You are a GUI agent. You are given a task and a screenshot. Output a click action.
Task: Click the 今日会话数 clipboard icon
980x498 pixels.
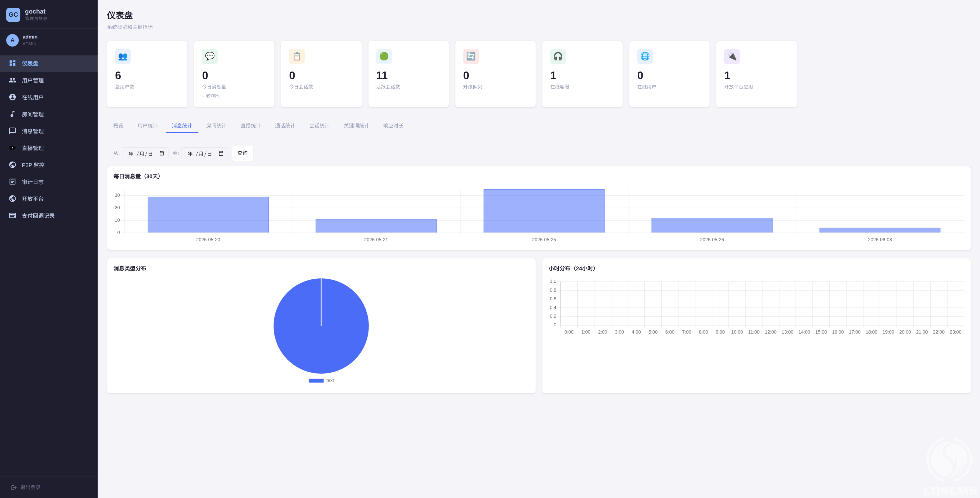297,56
